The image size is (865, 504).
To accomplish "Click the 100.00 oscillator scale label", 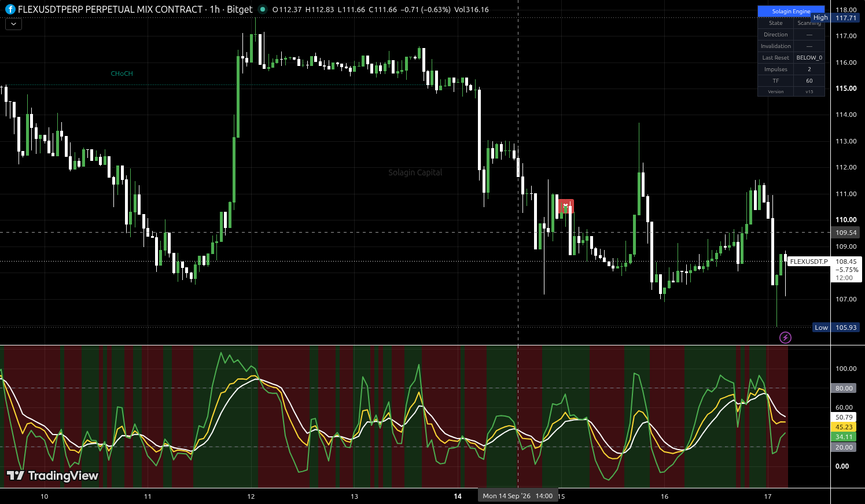I will [x=846, y=369].
